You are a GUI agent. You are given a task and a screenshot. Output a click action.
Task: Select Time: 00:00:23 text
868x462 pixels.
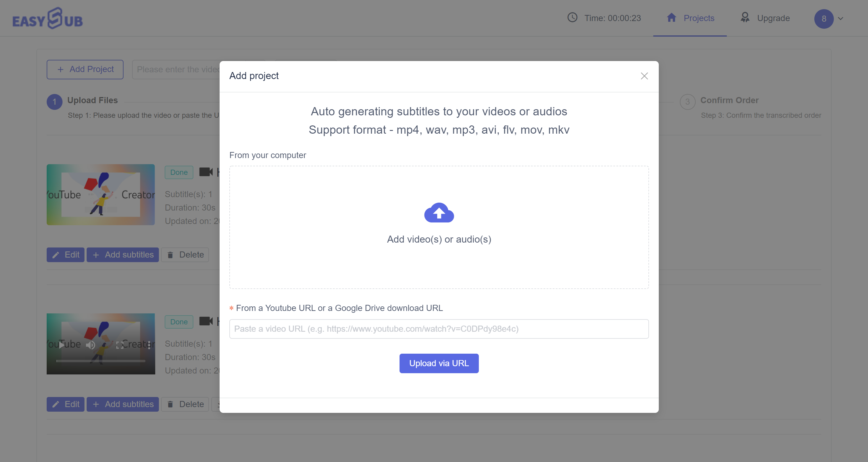[x=612, y=18]
